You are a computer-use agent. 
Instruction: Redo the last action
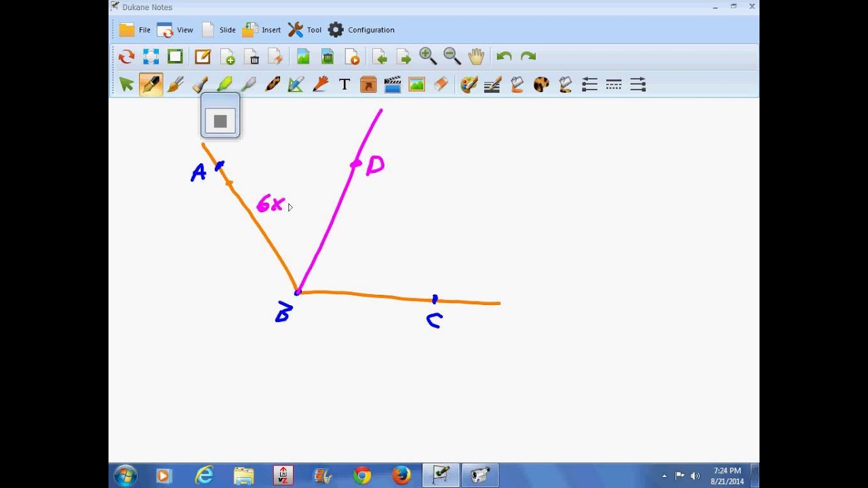tap(528, 57)
